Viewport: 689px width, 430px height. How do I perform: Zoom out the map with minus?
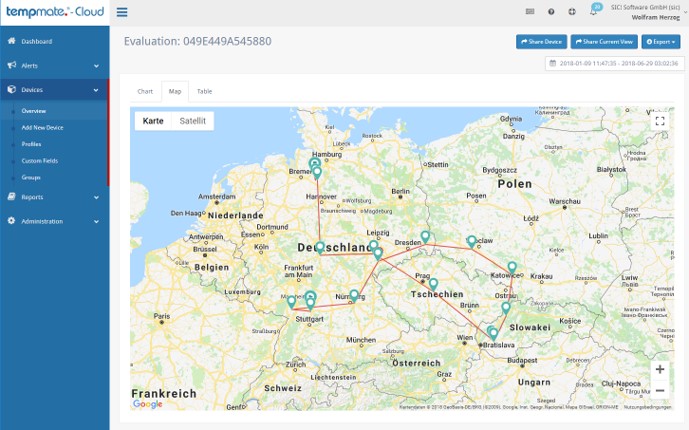[x=660, y=390]
